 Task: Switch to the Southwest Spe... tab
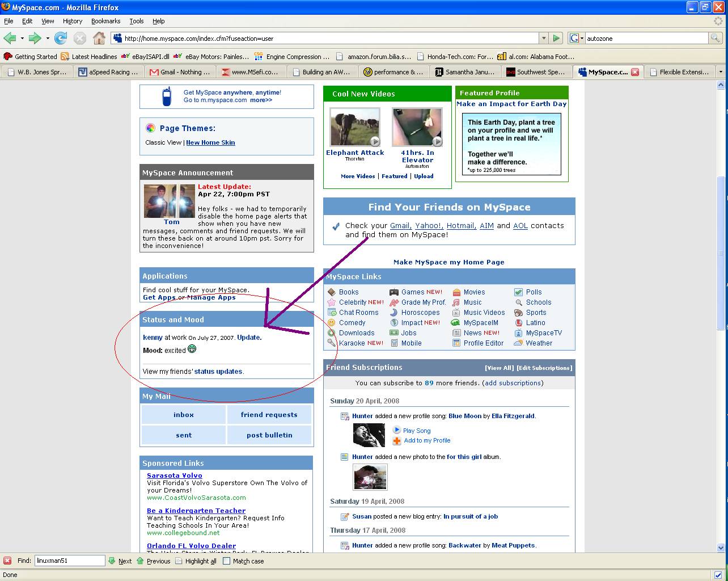[536, 72]
